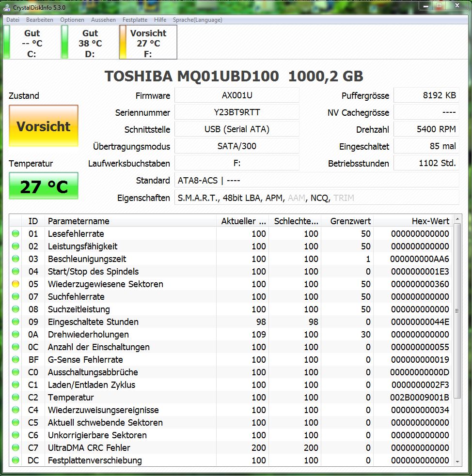The width and height of the screenshot is (472, 476).
Task: Click hex value 0000000002F3
Action: pyautogui.click(x=420, y=384)
